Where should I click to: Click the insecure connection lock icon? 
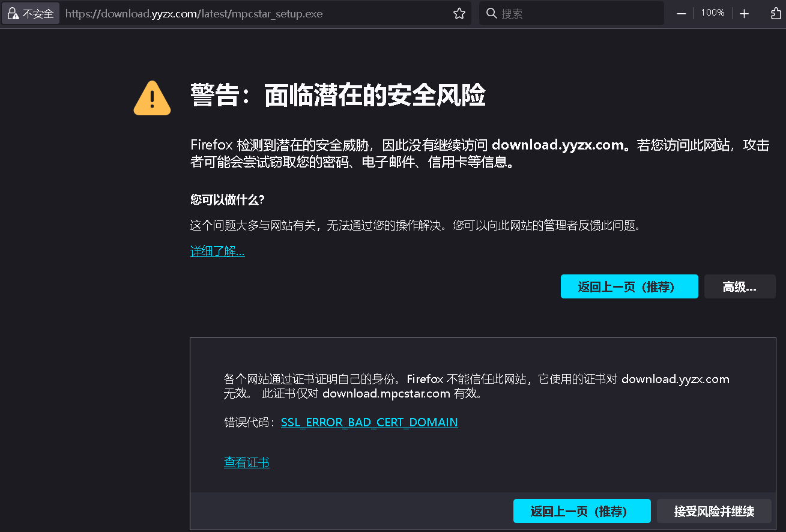click(x=13, y=13)
